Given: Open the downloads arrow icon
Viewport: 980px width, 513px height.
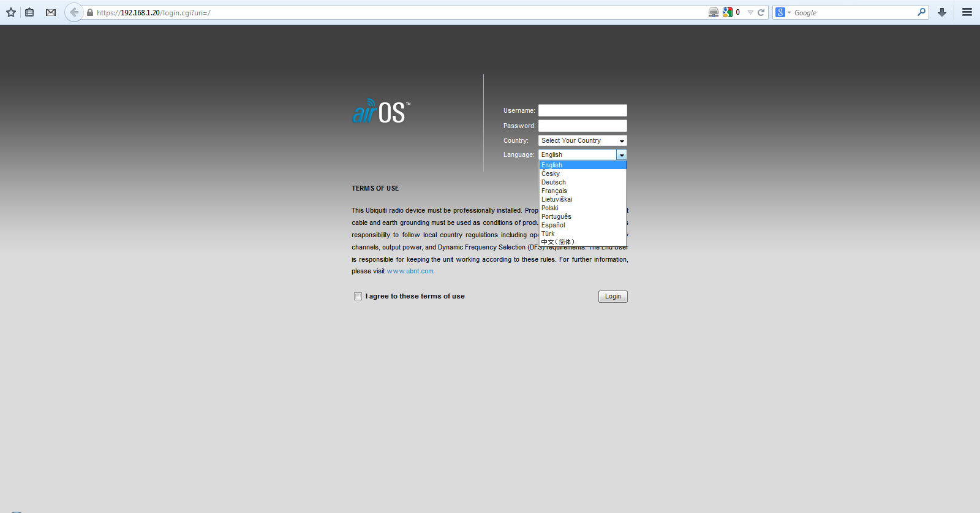Looking at the screenshot, I should pos(942,12).
